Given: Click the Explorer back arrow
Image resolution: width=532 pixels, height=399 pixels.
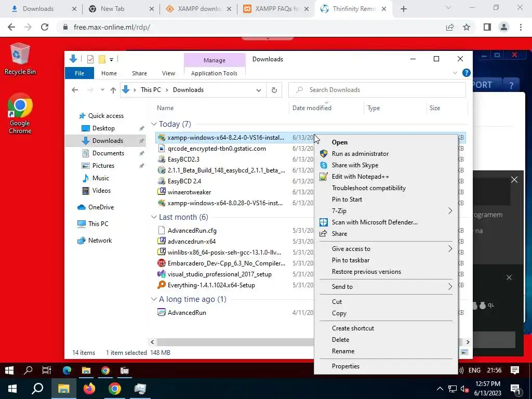Looking at the screenshot, I should point(75,90).
